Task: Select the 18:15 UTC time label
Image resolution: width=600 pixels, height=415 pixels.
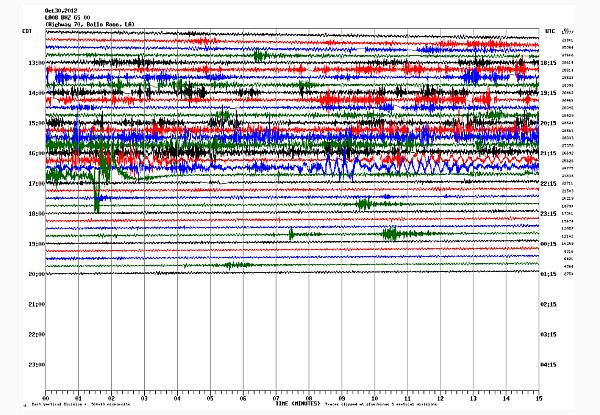Action: coord(549,62)
